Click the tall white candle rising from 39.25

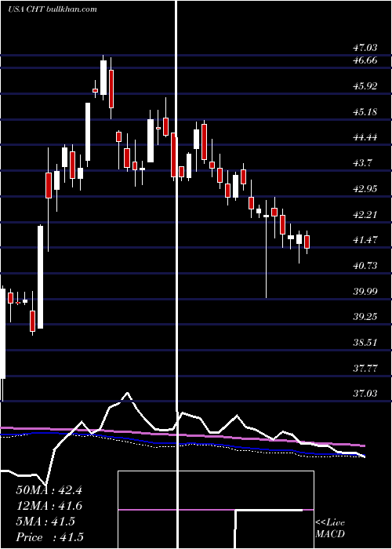coord(41,277)
